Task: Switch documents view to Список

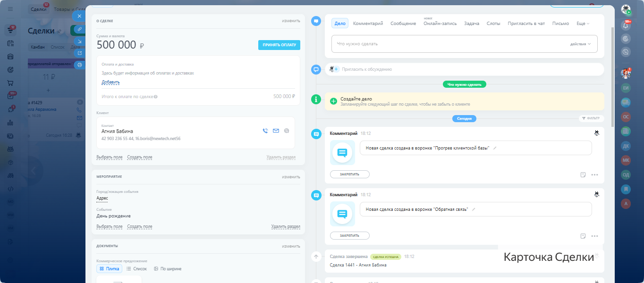Action: point(136,269)
